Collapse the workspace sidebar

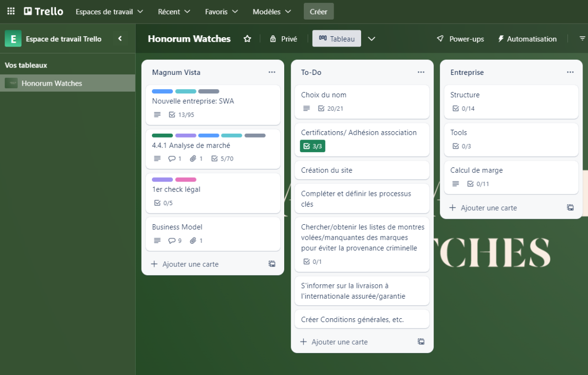(x=120, y=39)
